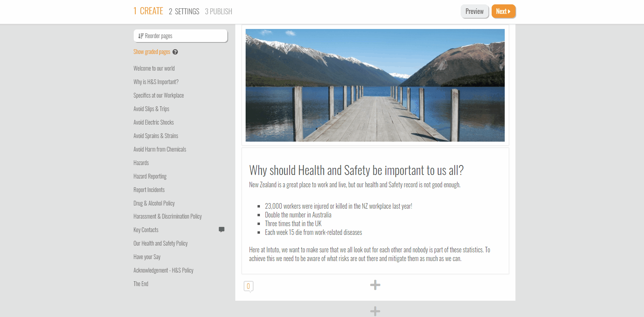This screenshot has width=644, height=317.
Task: Click bullet Three times that in the UK
Action: click(293, 224)
